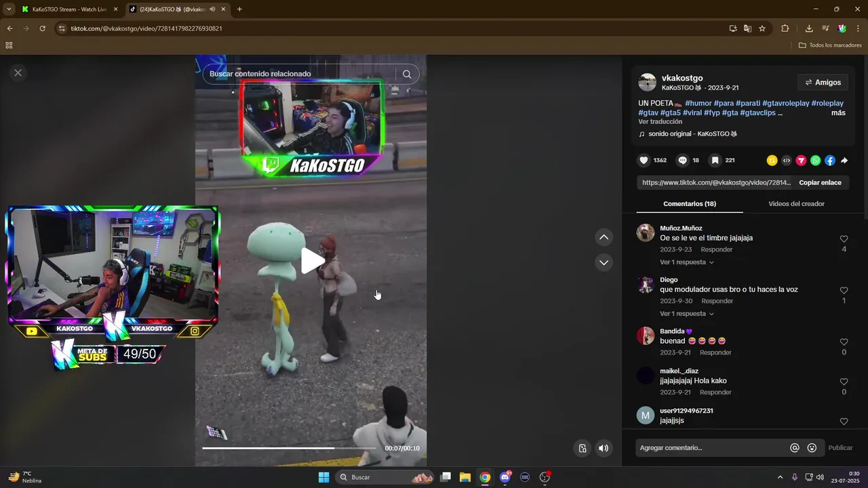The image size is (868, 488).
Task: Open the Chrome profile avatar
Action: (x=842, y=28)
